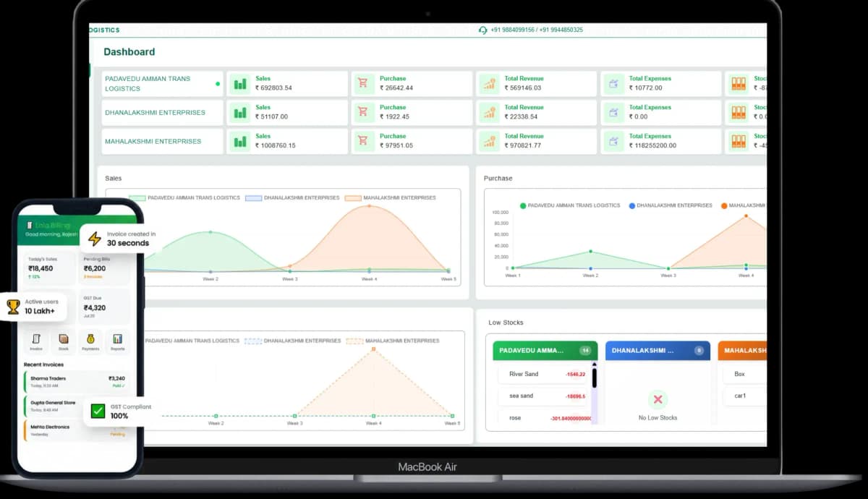868x499 pixels.
Task: Tap the Reports chart icon on the phone
Action: [117, 338]
